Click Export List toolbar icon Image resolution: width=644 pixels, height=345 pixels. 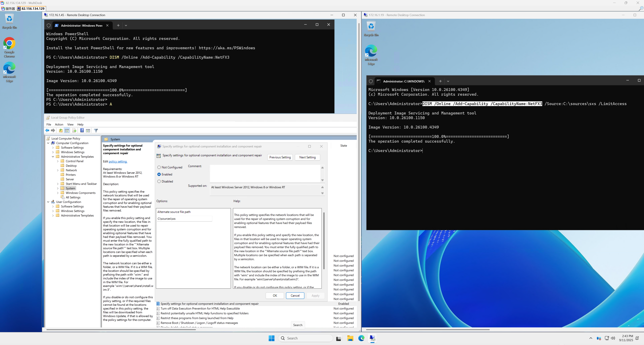tap(74, 130)
